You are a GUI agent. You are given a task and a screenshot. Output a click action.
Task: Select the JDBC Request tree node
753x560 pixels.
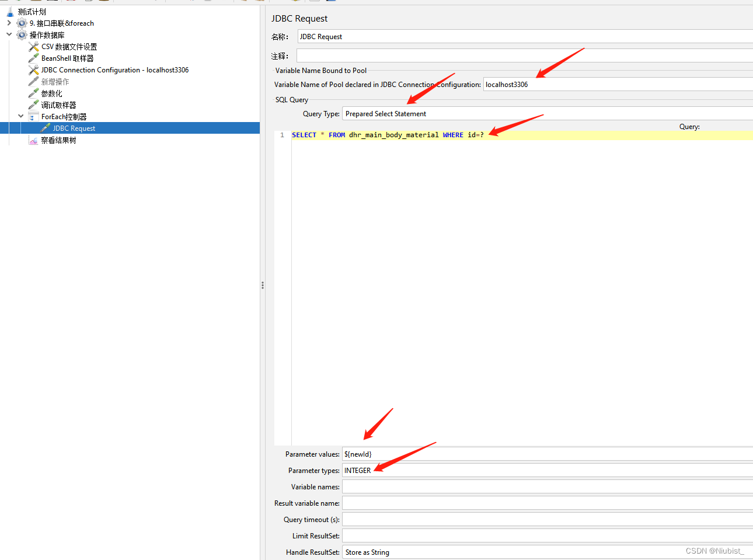74,128
